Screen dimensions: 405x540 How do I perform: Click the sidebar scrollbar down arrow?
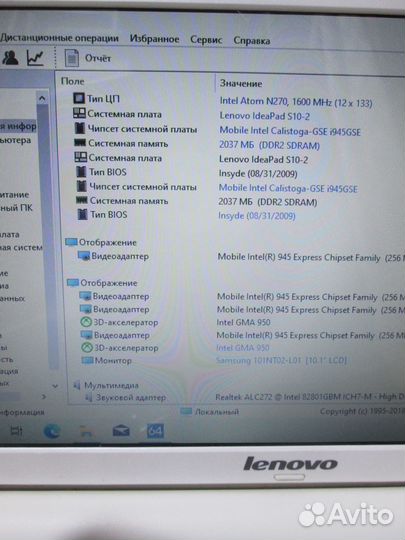[x=55, y=386]
